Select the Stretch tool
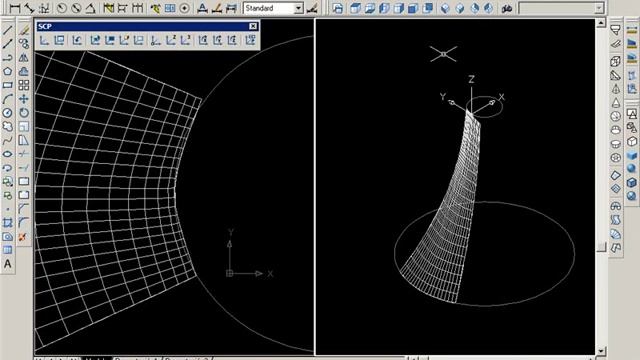The height and width of the screenshot is (360, 640). (24, 140)
